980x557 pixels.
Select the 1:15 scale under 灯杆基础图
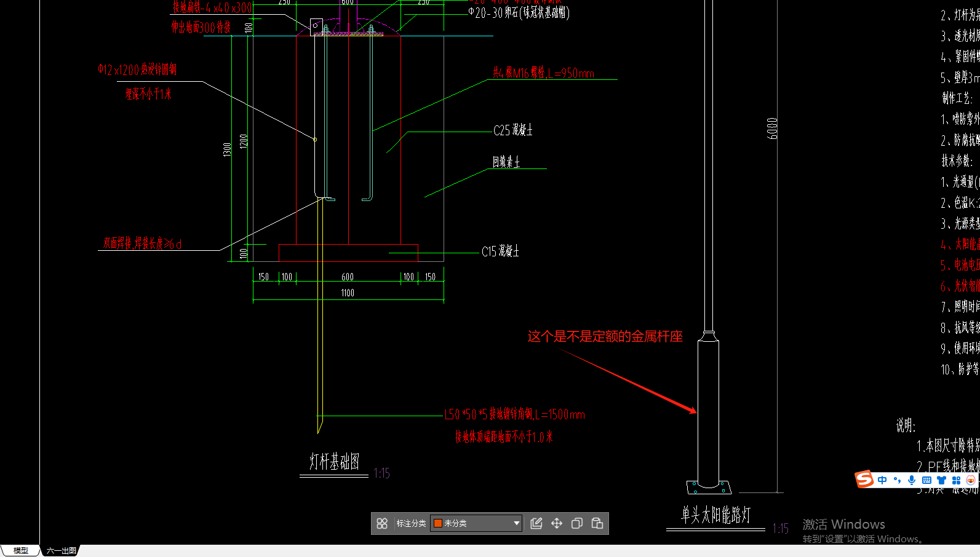381,473
